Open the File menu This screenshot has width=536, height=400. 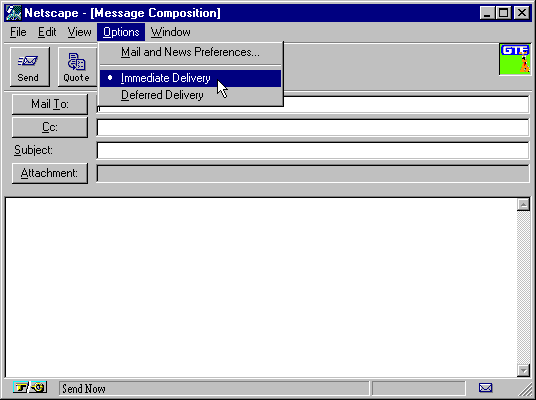18,32
